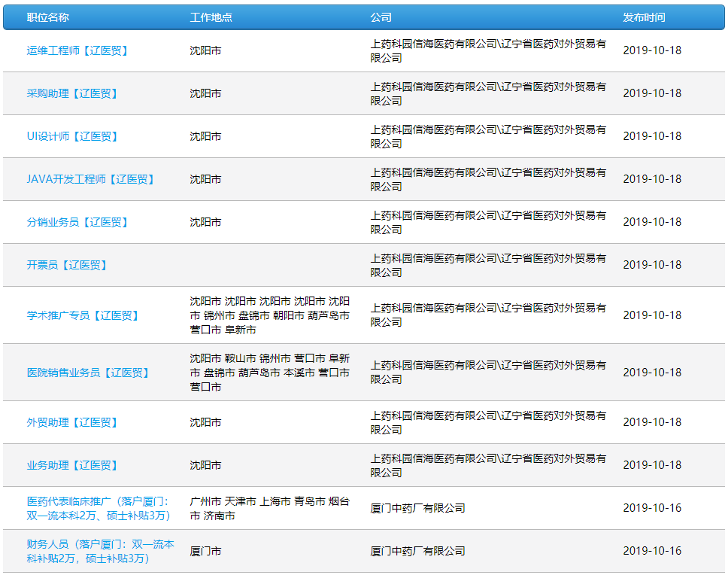
Task: Select 沈阳市 location in 采购助理 row
Action: click(205, 93)
